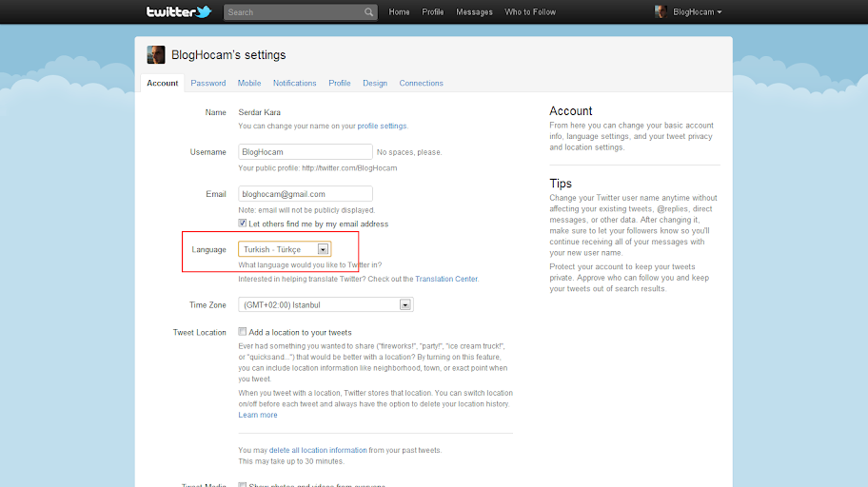This screenshot has width=868, height=487.
Task: Switch to the Connections tab
Action: [x=422, y=83]
